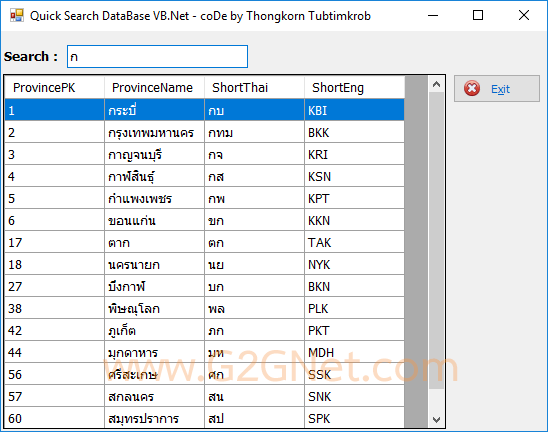This screenshot has height=432, width=548.
Task: Click the scrollbar down arrow
Action: pyautogui.click(x=436, y=419)
